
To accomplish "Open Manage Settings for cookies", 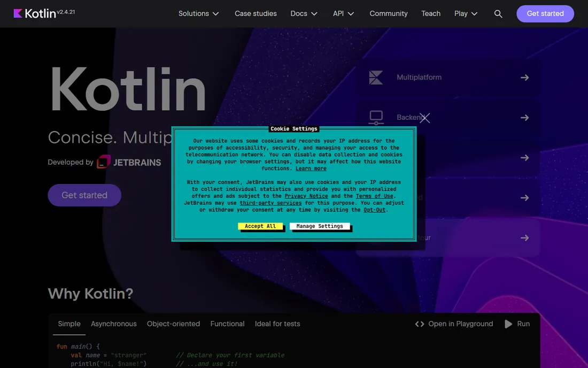I will (x=320, y=226).
